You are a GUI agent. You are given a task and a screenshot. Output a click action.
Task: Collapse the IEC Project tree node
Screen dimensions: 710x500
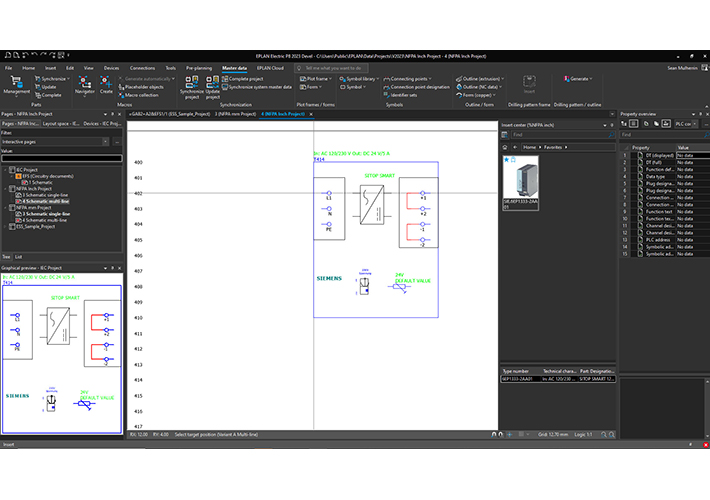(x=6, y=170)
